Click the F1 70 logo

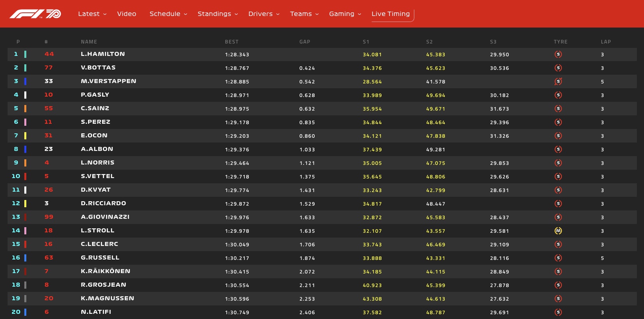tap(35, 14)
